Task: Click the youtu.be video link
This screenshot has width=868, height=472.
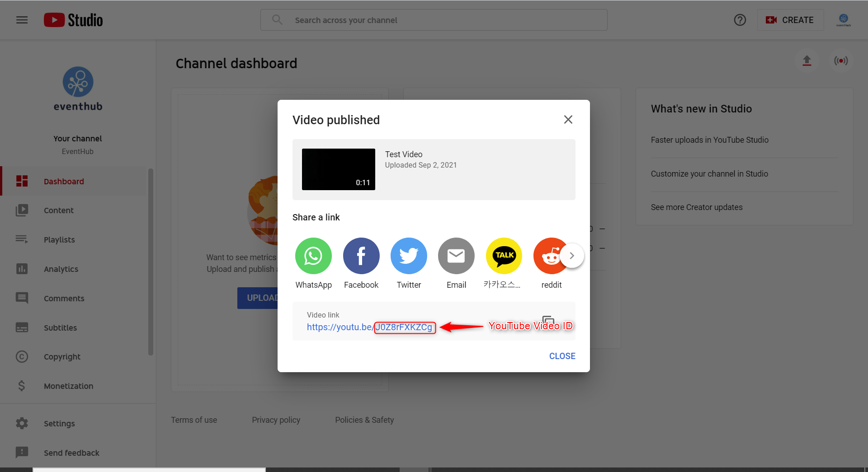Action: tap(369, 327)
